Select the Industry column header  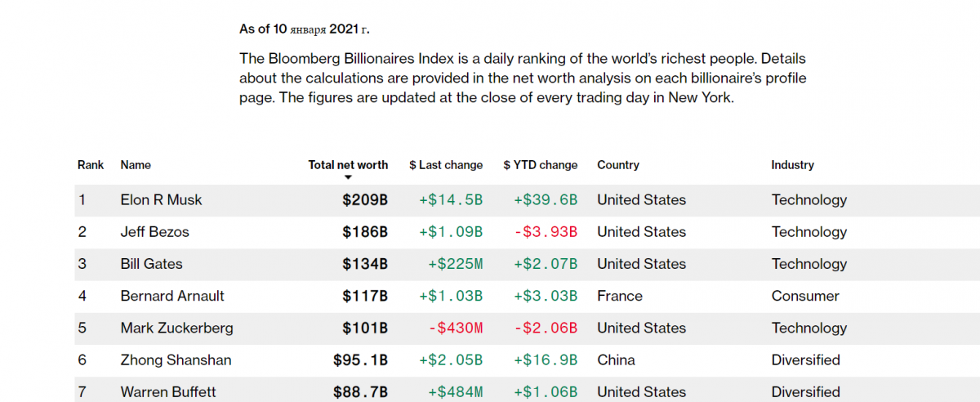792,165
